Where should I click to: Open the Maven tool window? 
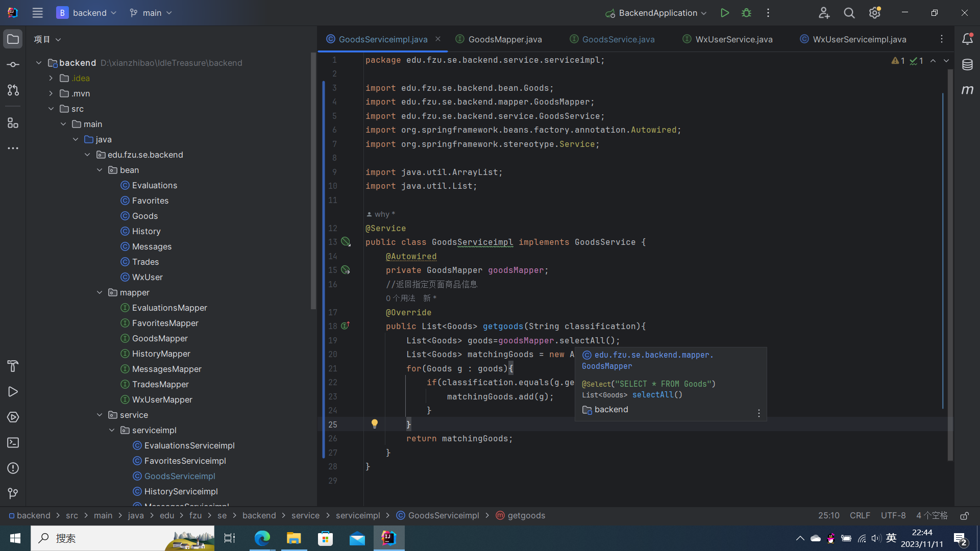(x=967, y=90)
